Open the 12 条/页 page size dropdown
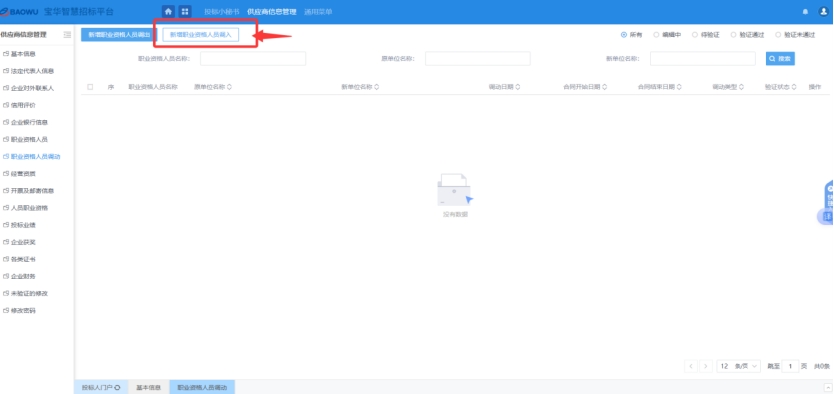Viewport: 834px width, 394px height. (x=738, y=366)
